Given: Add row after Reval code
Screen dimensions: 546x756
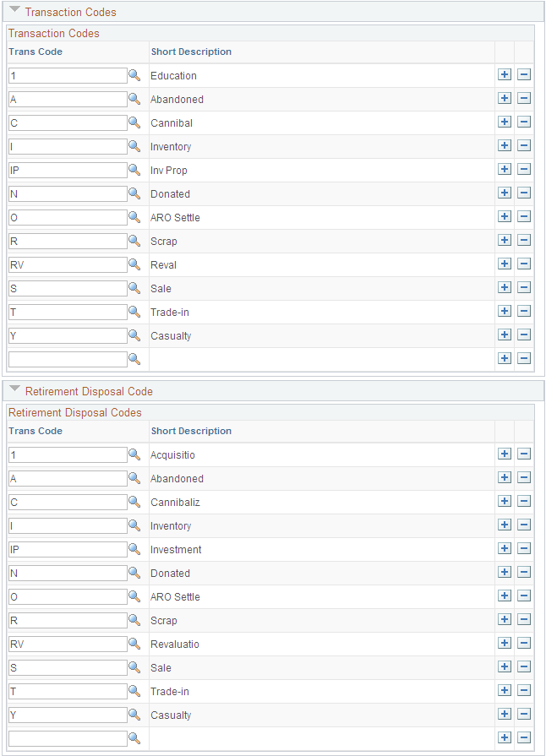Looking at the screenshot, I should (x=505, y=264).
